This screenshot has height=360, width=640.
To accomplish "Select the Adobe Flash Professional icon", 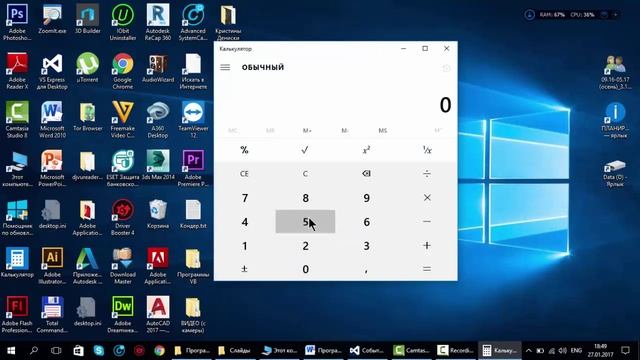I will (17, 315).
